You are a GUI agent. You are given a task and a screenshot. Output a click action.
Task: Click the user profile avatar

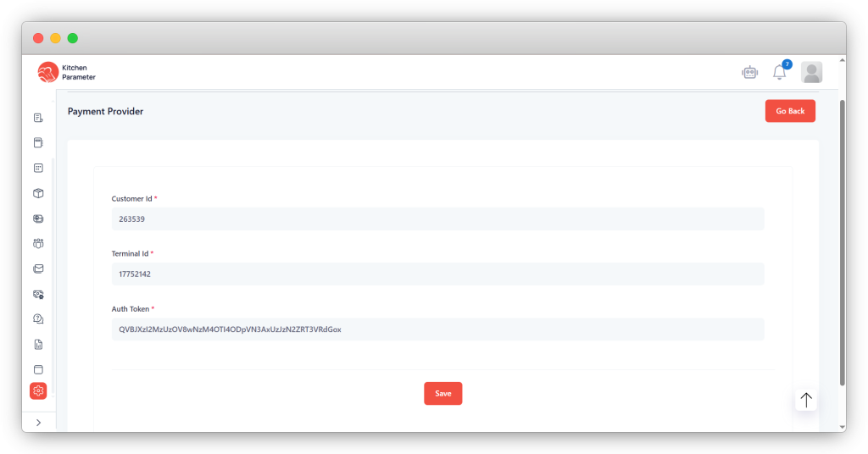[811, 73]
